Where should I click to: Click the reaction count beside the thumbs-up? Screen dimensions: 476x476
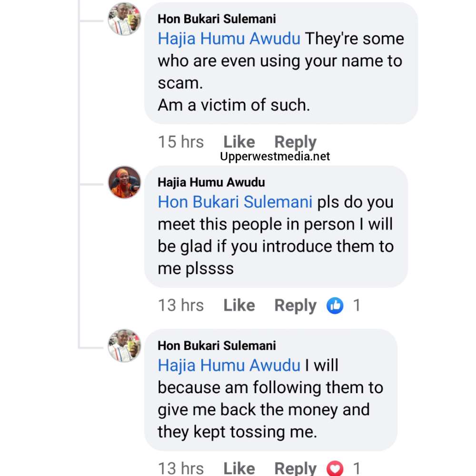tap(357, 305)
